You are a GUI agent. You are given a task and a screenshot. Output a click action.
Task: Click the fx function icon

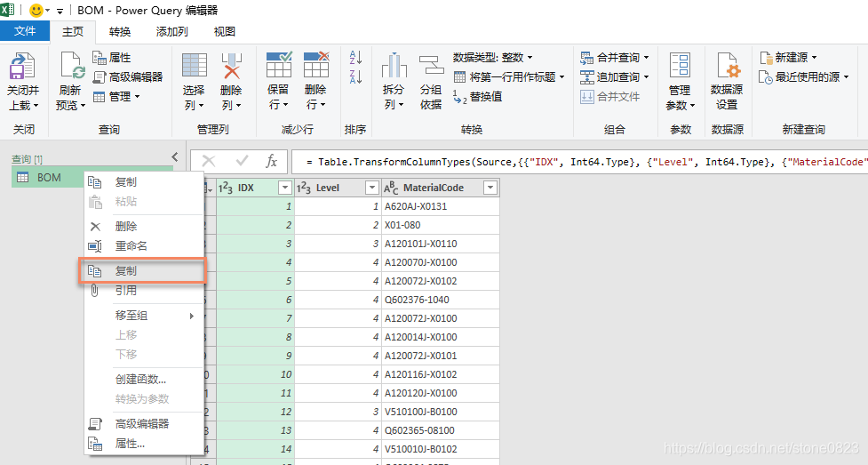point(271,161)
